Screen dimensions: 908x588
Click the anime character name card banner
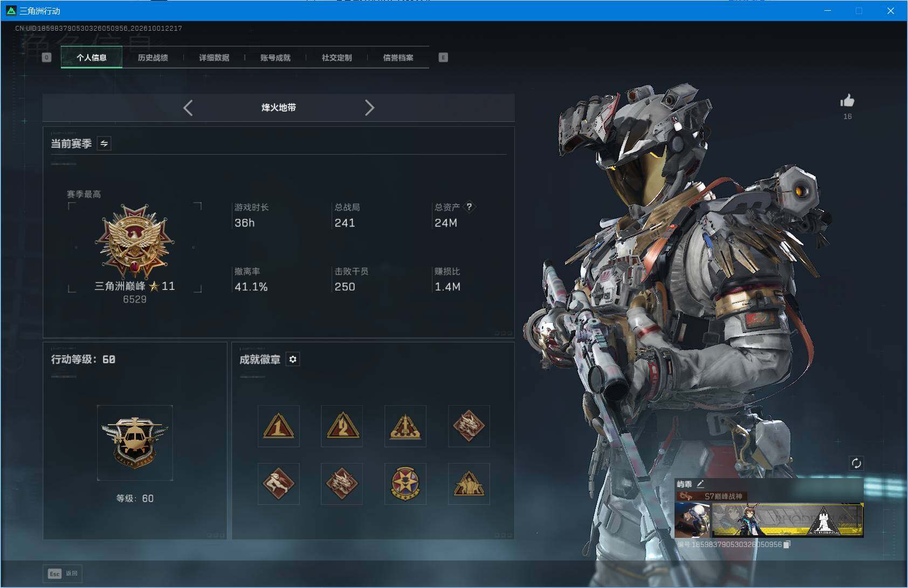(x=788, y=520)
